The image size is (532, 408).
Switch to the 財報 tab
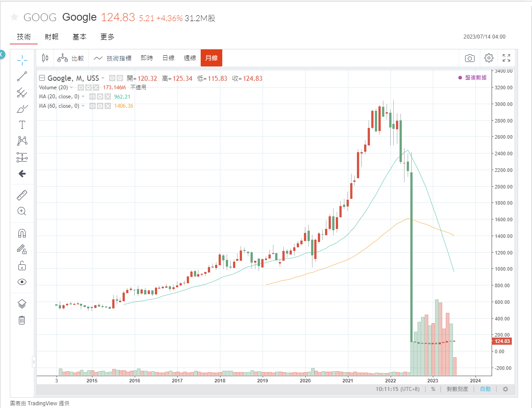[51, 37]
